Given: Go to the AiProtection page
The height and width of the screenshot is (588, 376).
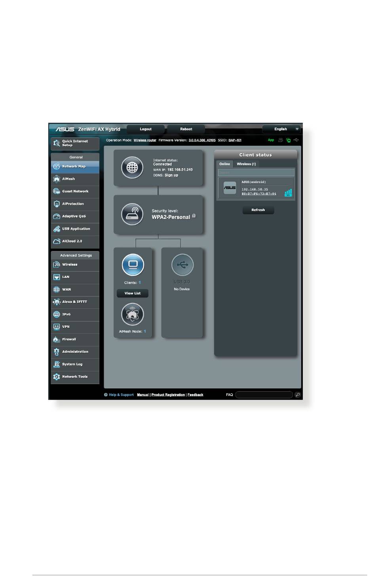Looking at the screenshot, I should [x=75, y=204].
